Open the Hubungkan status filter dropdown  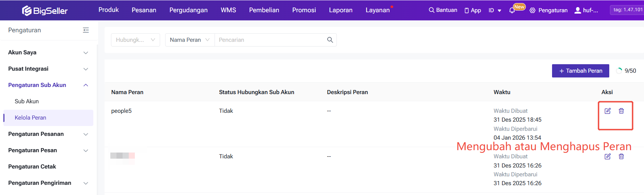click(135, 40)
